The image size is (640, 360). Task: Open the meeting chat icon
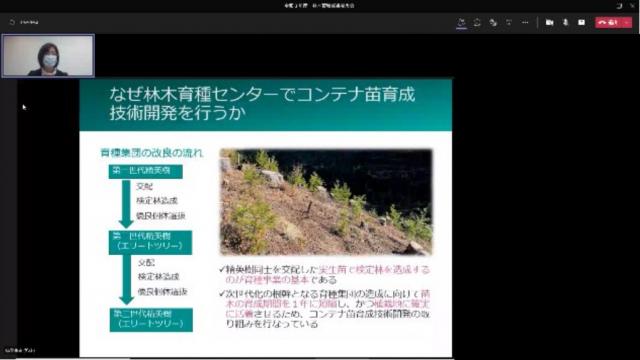coord(477,22)
